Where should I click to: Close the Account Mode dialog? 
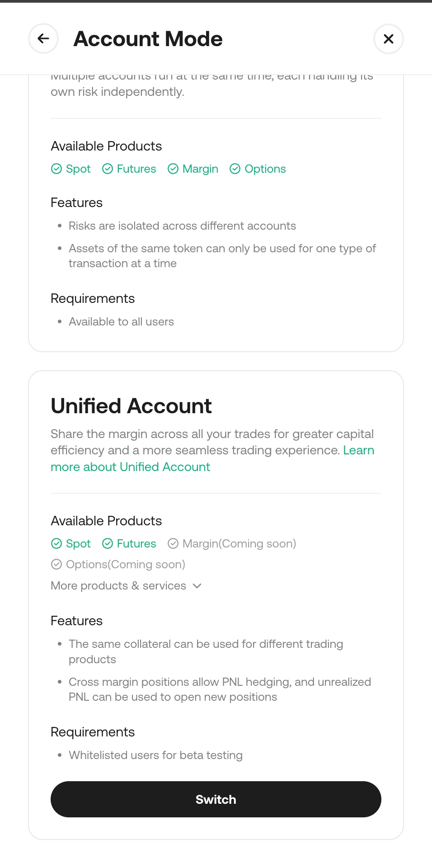point(388,39)
